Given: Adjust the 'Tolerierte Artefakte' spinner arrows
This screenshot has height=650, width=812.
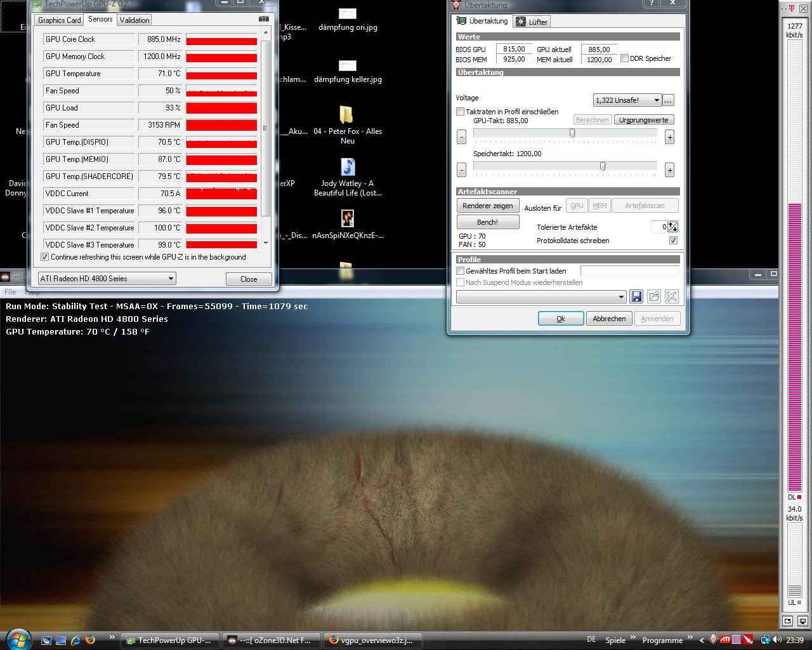Looking at the screenshot, I should [672, 227].
